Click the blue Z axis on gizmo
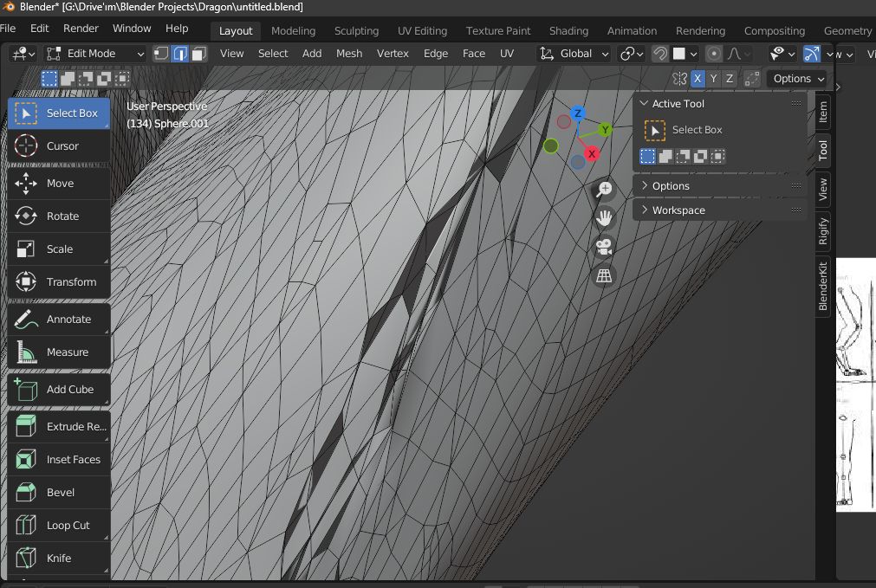 click(x=578, y=113)
